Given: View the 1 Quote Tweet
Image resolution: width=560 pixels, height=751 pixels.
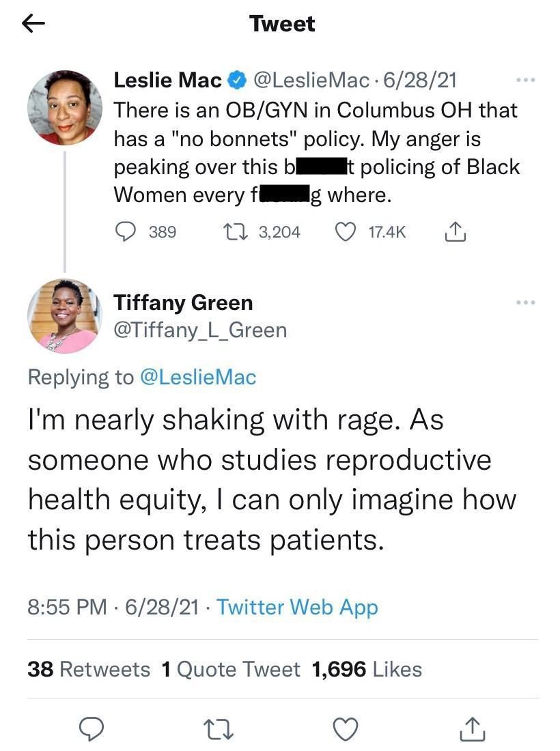Looking at the screenshot, I should click(231, 669).
